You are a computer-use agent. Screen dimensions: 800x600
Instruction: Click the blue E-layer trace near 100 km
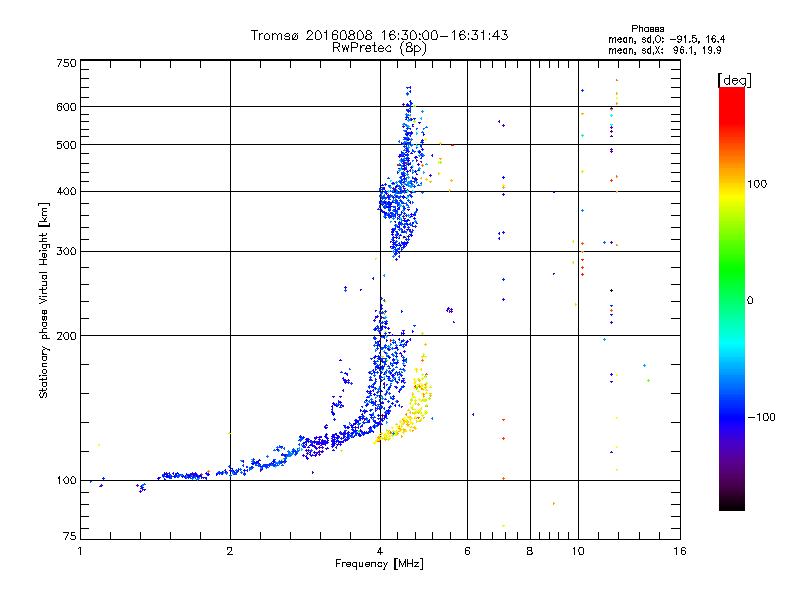click(x=181, y=476)
